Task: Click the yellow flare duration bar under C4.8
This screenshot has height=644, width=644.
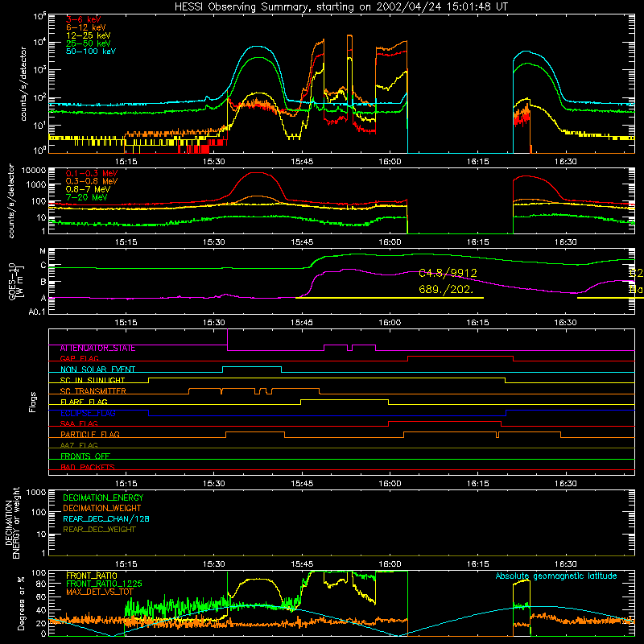Action: pos(390,298)
